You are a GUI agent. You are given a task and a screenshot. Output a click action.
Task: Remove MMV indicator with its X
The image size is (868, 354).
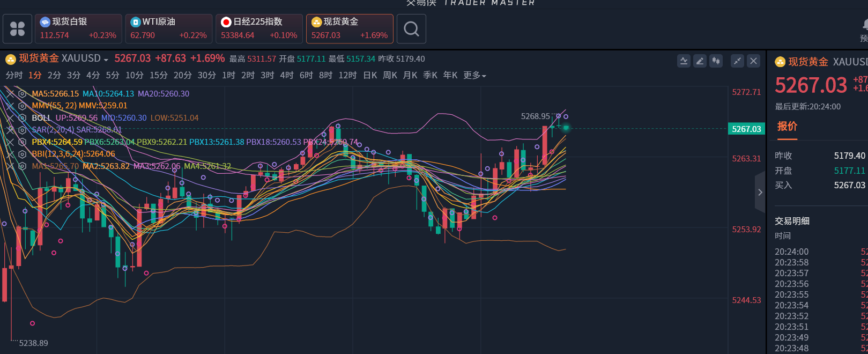point(10,106)
